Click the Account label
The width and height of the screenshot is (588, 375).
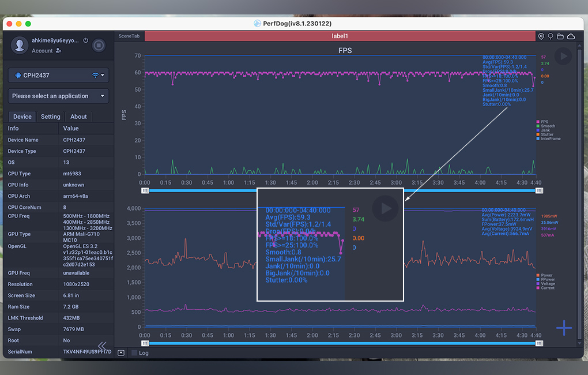[42, 51]
